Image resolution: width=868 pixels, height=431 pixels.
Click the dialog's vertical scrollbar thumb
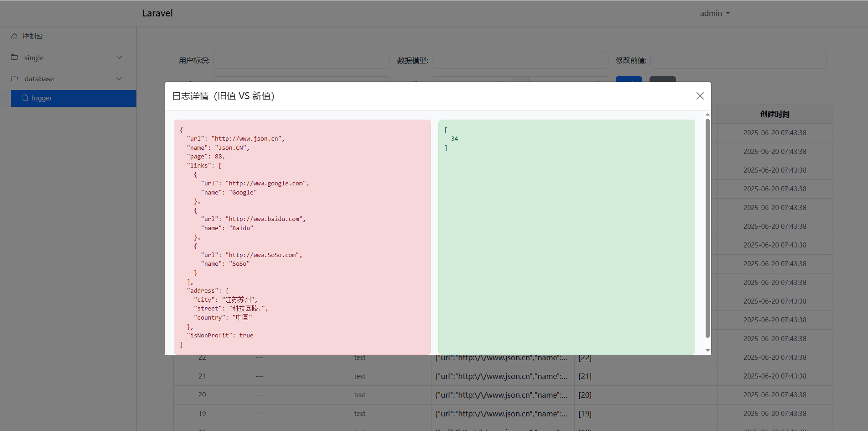(x=707, y=228)
